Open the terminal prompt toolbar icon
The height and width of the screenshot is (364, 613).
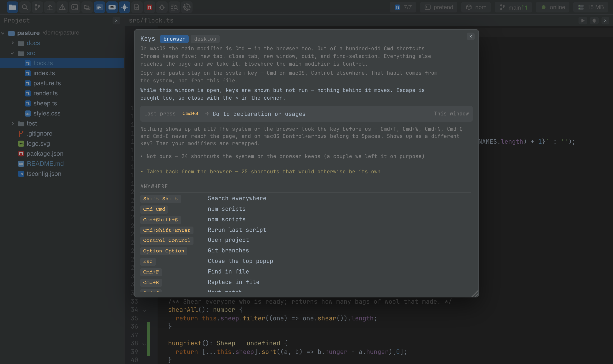click(75, 7)
